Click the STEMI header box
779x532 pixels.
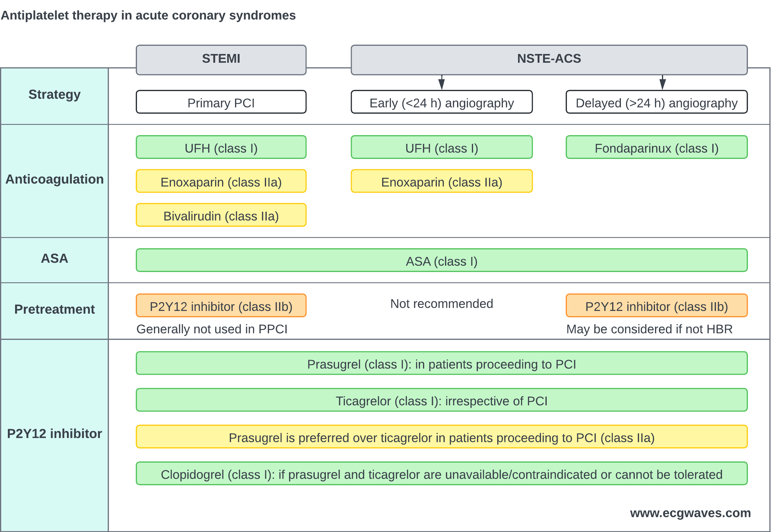coord(221,60)
